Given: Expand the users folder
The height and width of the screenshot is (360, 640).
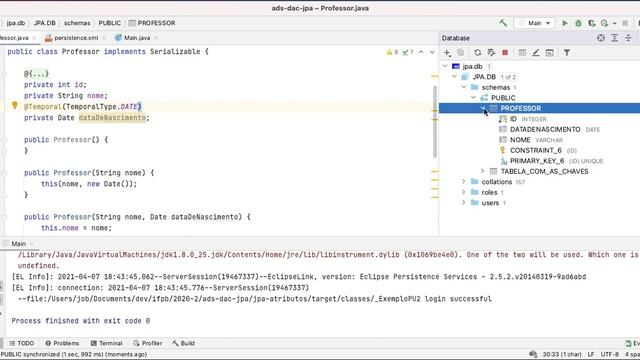Looking at the screenshot, I should coord(464,203).
